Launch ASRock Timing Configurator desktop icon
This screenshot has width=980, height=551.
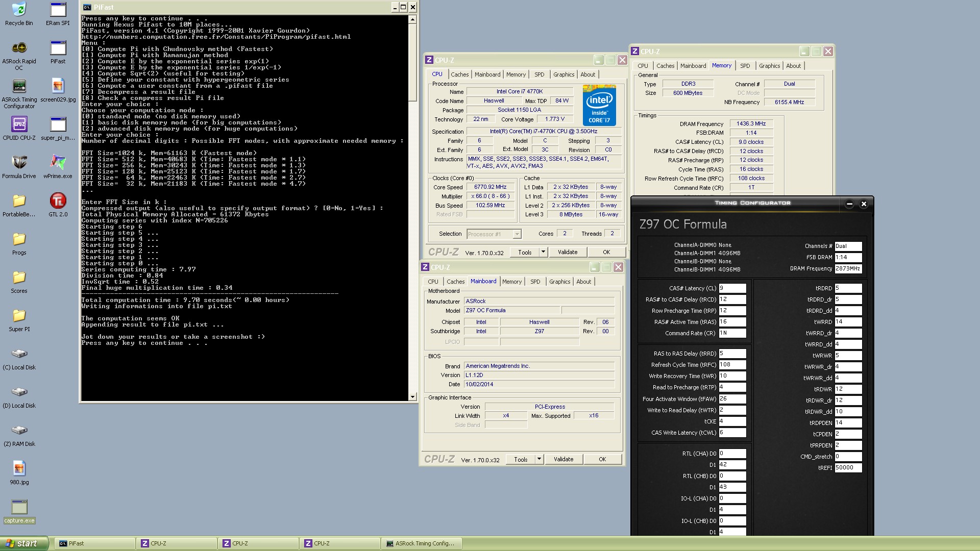point(19,94)
